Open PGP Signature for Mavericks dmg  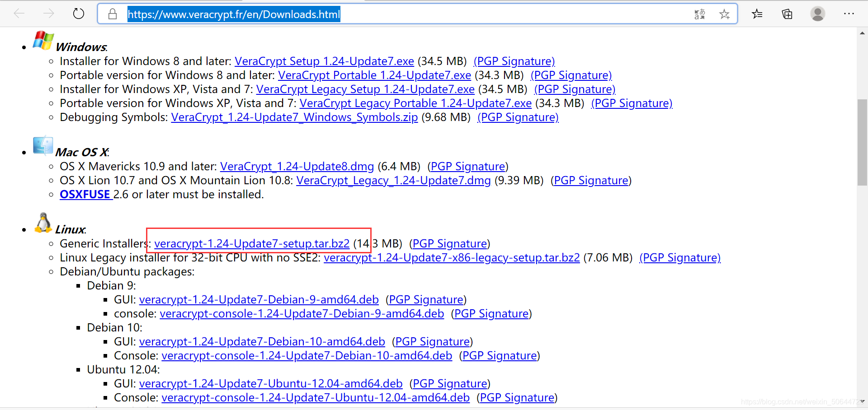pos(468,167)
